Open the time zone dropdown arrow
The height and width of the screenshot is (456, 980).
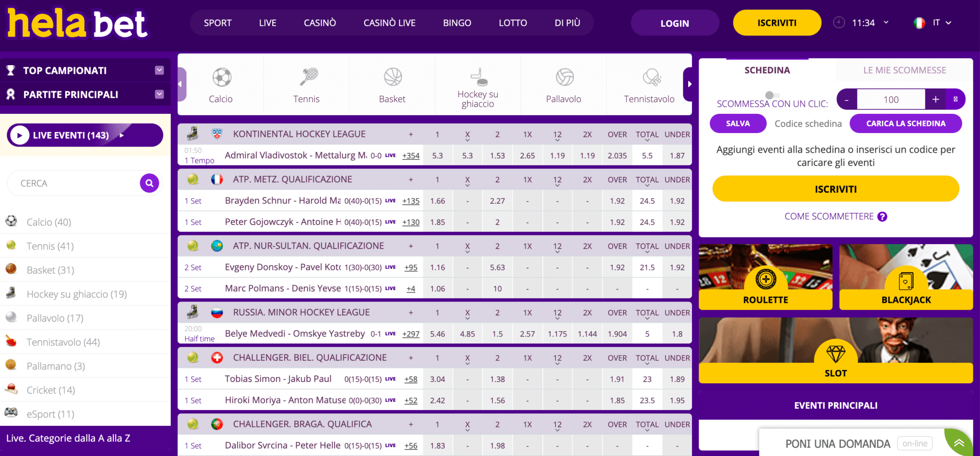[886, 22]
